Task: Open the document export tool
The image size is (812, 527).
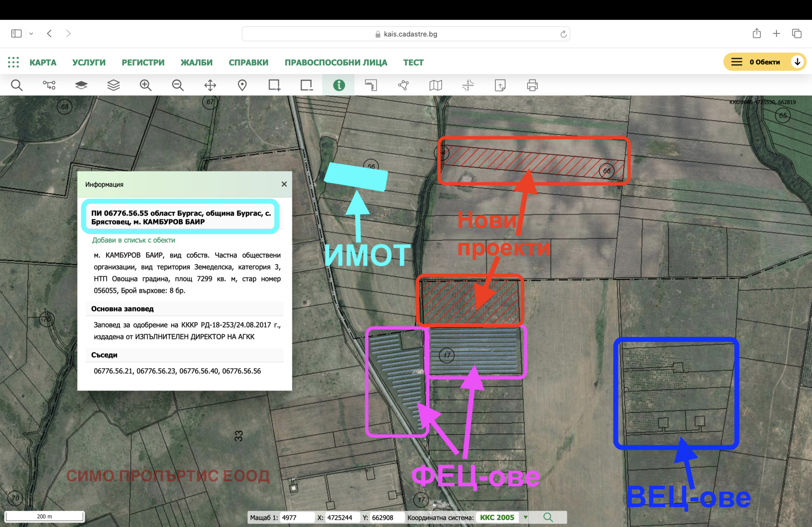Action: coord(500,85)
